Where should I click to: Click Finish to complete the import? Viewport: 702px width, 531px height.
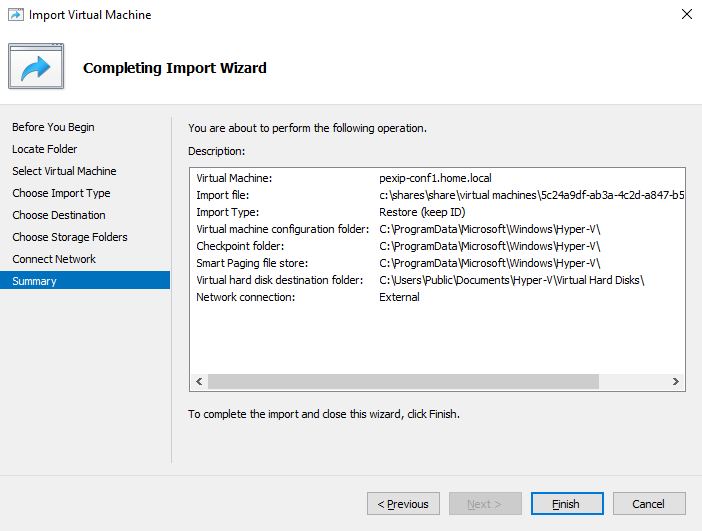point(567,504)
